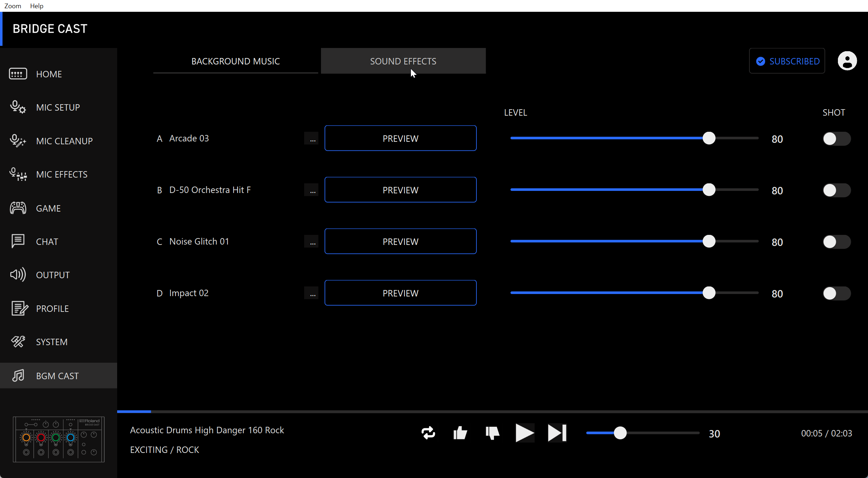This screenshot has height=478, width=868.
Task: Click the SUBSCRIBED status button
Action: [787, 61]
